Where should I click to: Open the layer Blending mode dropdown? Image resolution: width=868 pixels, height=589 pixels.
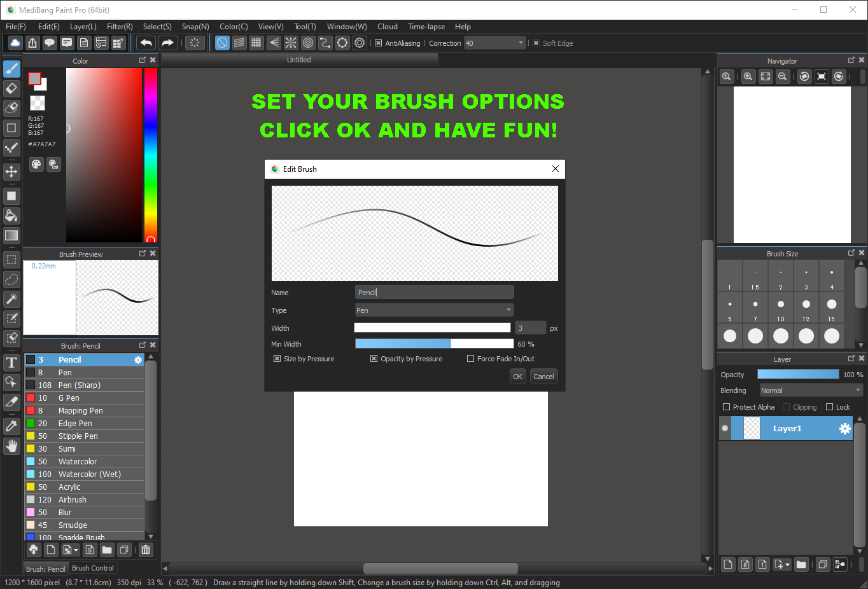point(811,391)
